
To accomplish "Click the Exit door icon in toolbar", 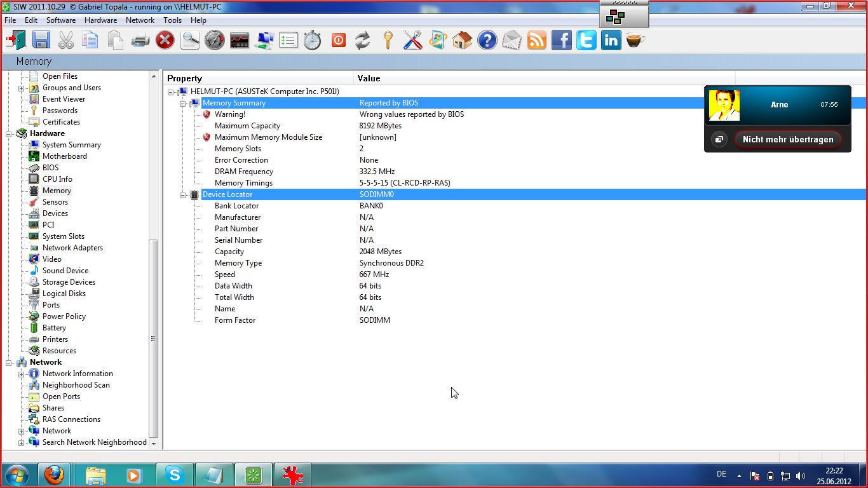I will click(x=15, y=41).
